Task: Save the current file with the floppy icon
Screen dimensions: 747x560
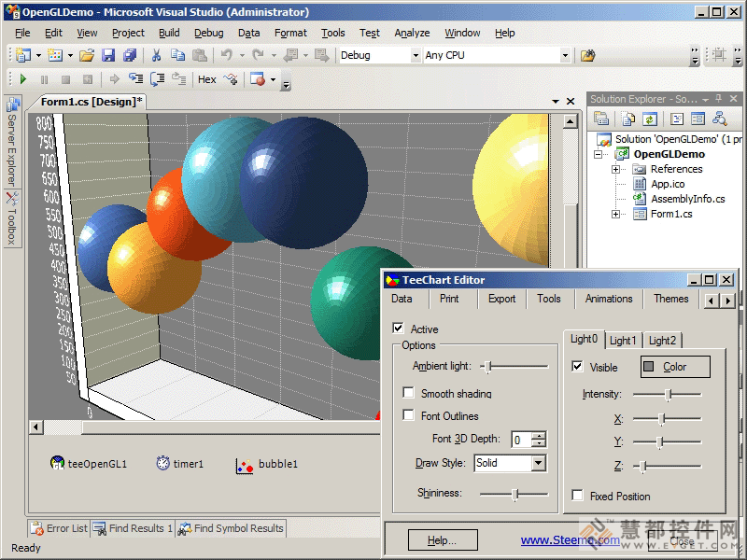Action: 108,55
